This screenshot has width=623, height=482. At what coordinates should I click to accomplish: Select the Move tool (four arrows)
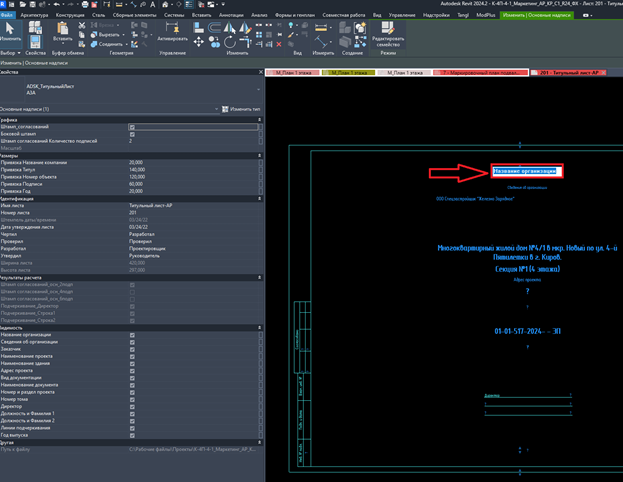(199, 42)
